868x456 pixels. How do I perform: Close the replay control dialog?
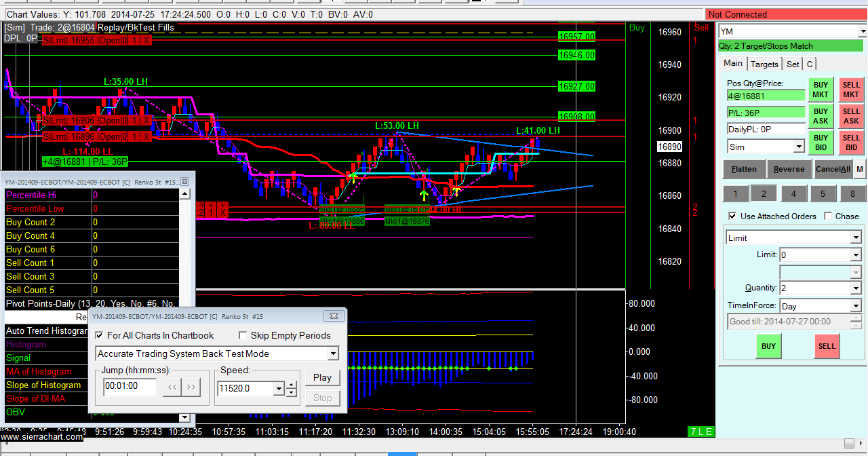click(333, 316)
